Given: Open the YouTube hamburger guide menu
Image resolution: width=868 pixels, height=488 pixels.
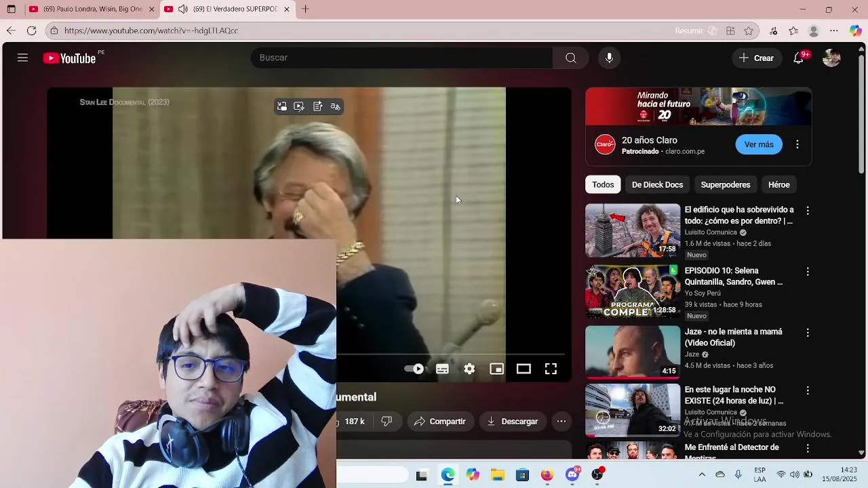Looking at the screenshot, I should click(22, 58).
